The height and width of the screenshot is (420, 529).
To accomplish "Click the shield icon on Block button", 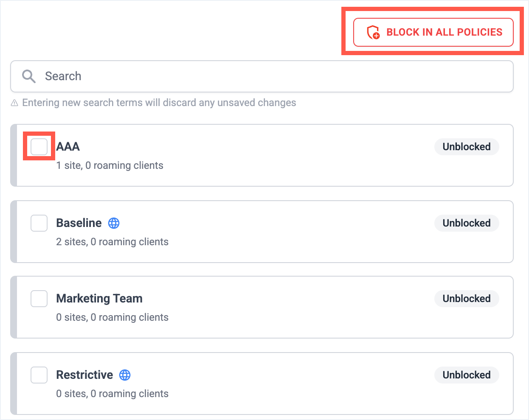I will tap(373, 32).
